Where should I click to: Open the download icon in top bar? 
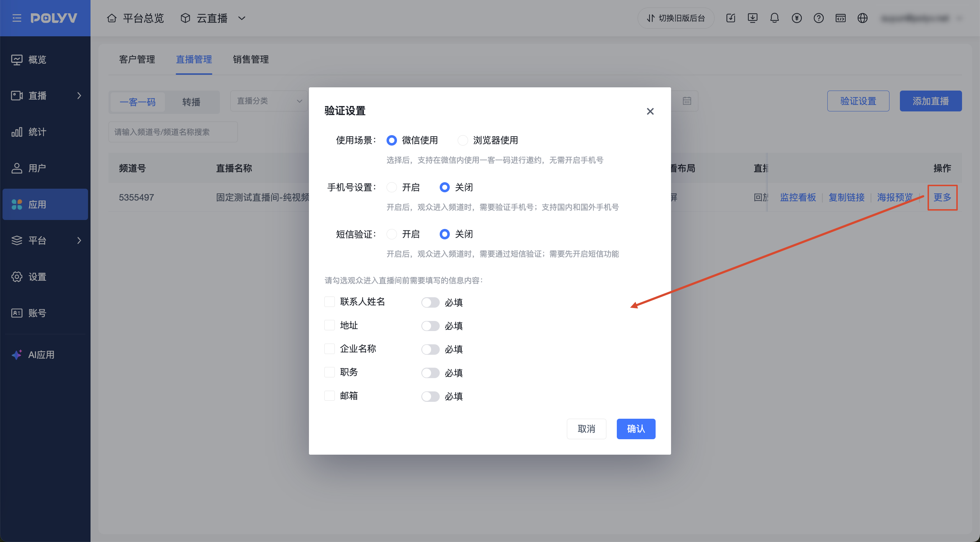[x=753, y=18]
